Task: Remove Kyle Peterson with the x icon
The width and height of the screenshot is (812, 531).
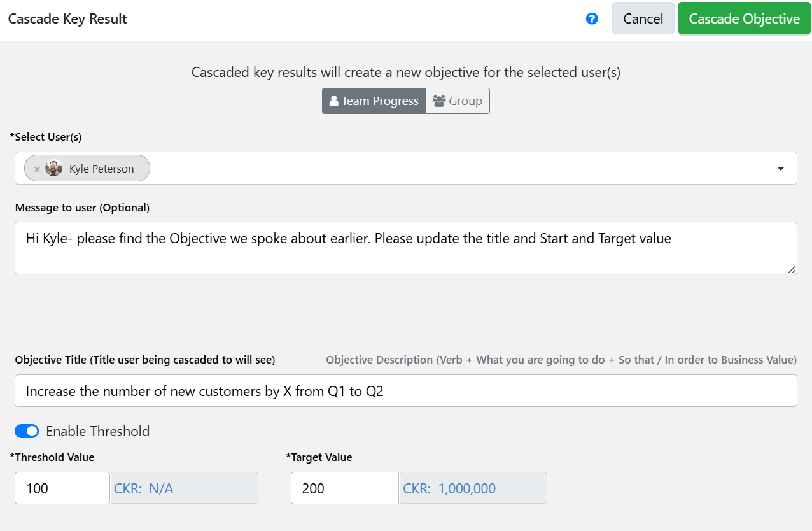Action: pyautogui.click(x=37, y=169)
